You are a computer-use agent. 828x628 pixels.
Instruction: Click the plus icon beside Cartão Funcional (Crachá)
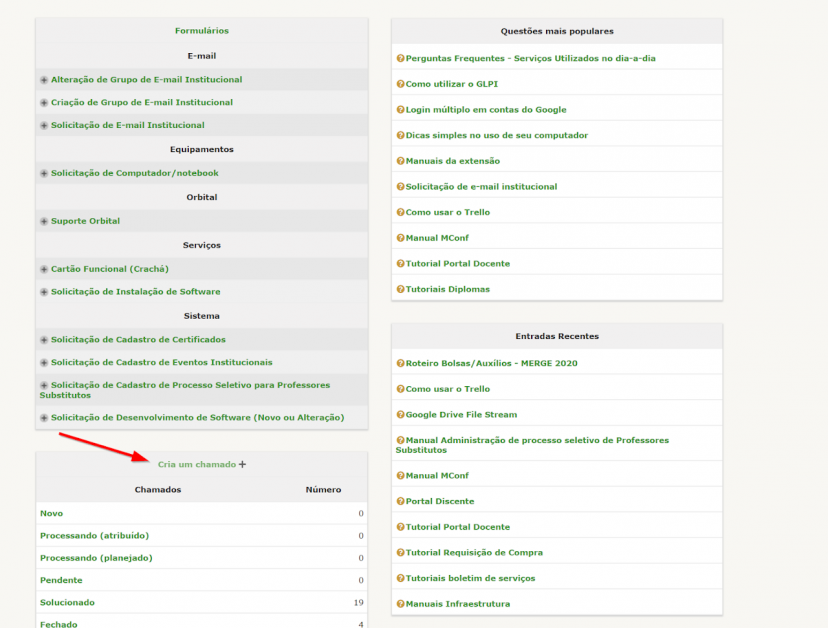pos(44,269)
